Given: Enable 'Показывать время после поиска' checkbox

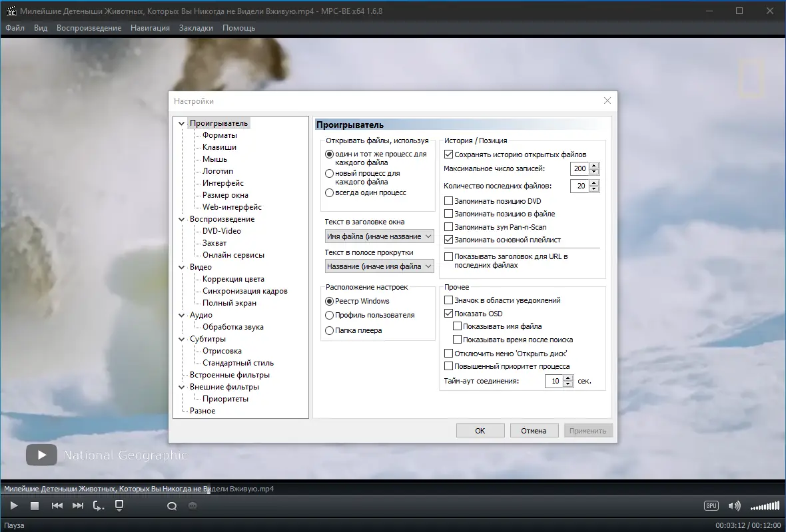Looking at the screenshot, I should coord(457,340).
